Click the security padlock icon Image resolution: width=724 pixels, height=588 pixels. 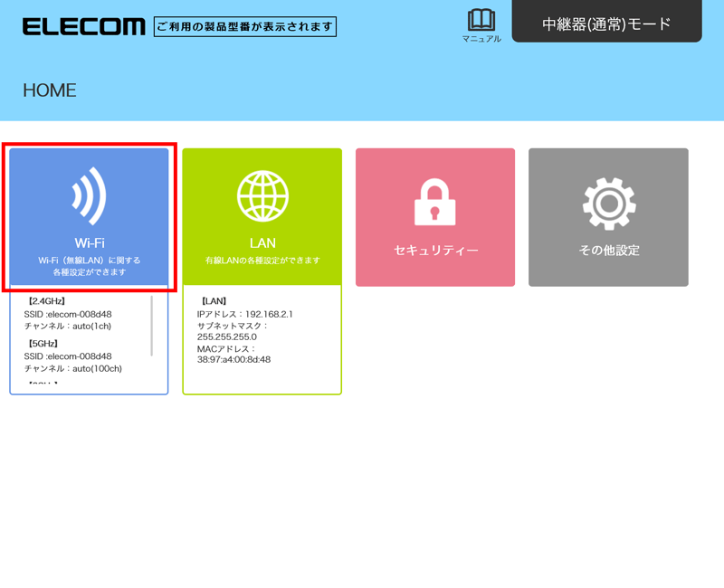point(435,201)
